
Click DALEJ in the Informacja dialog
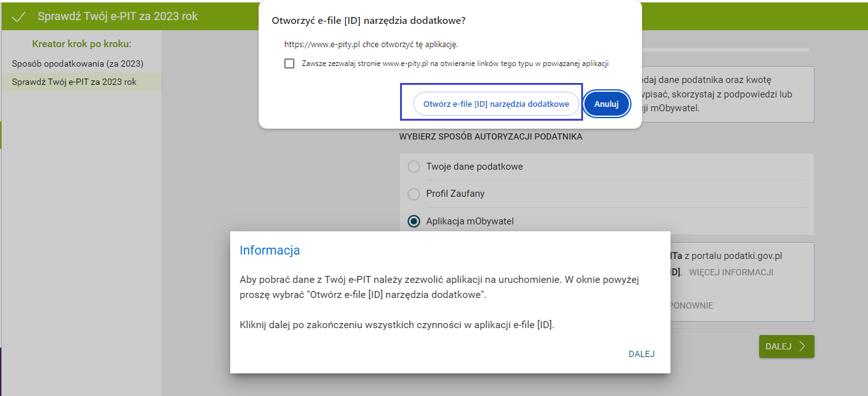point(642,354)
